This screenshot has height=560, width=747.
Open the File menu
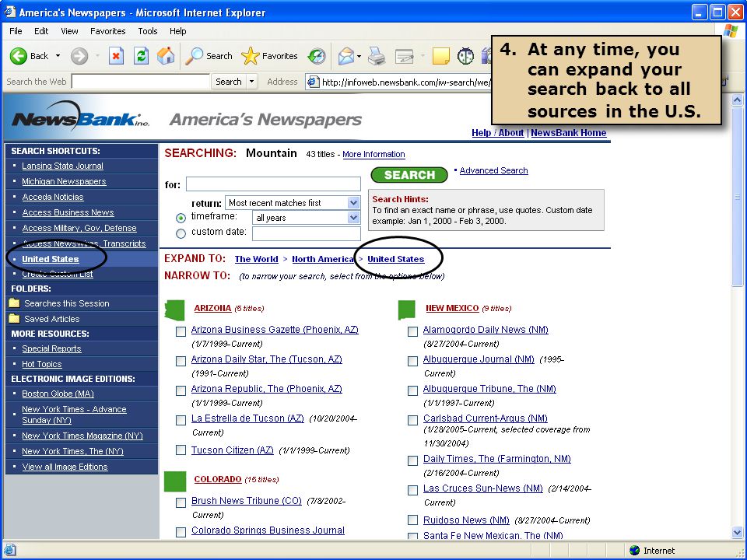tap(16, 31)
